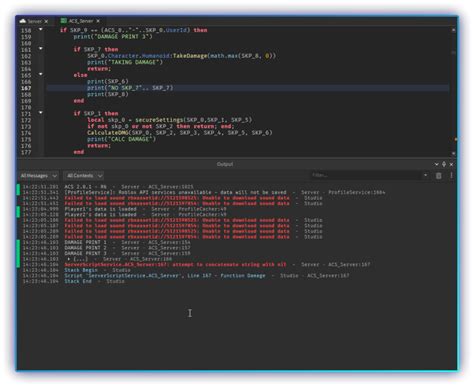Clear the Output with the trash icon
This screenshot has width=474, height=387.
pos(439,176)
